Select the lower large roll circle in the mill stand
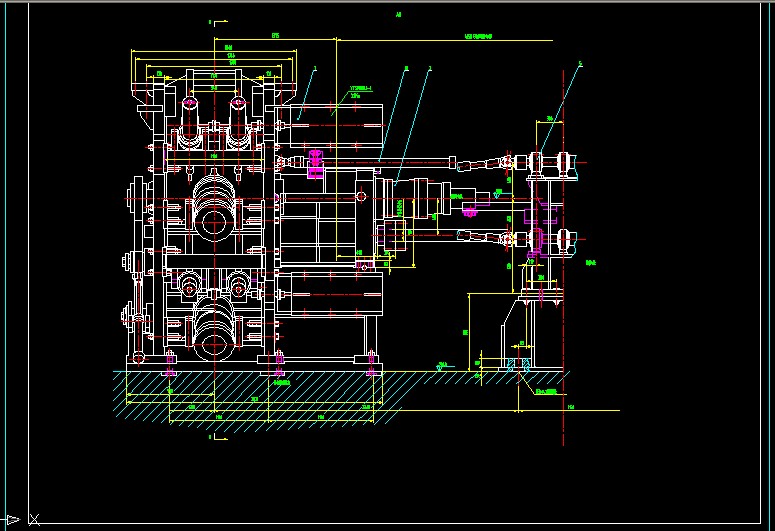The height and width of the screenshot is (531, 775). [x=214, y=344]
